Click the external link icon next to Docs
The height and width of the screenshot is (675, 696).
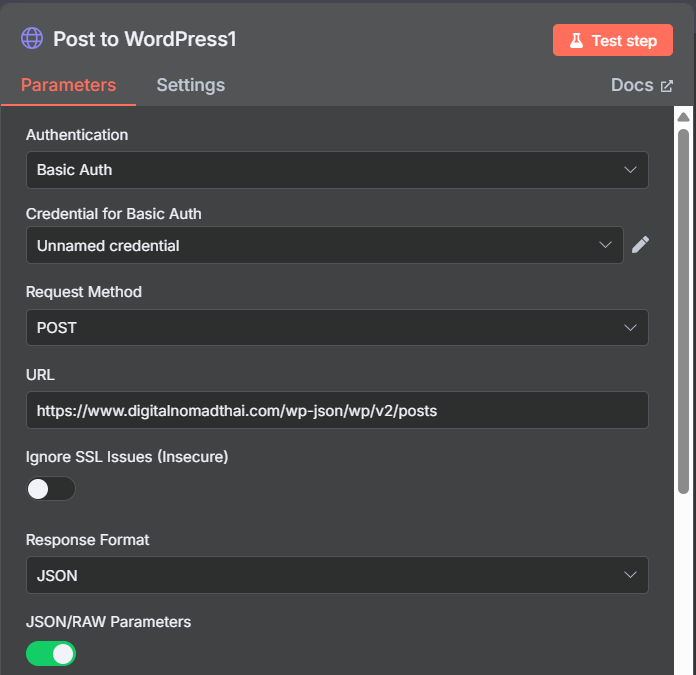pos(666,86)
